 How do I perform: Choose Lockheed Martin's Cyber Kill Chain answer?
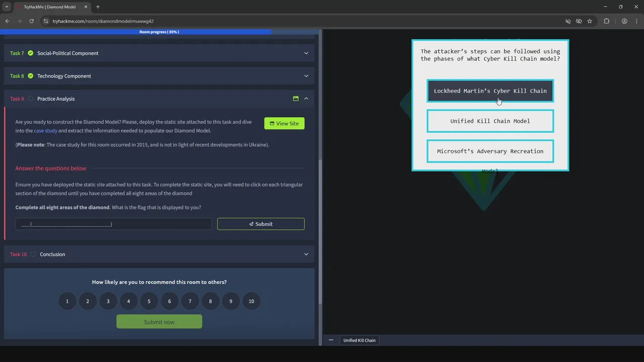(490, 91)
